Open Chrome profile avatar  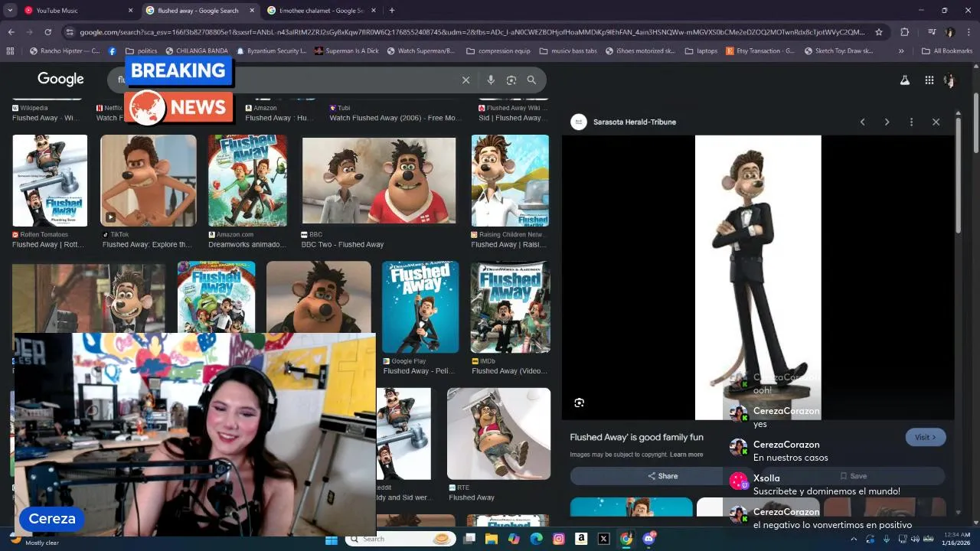(950, 32)
